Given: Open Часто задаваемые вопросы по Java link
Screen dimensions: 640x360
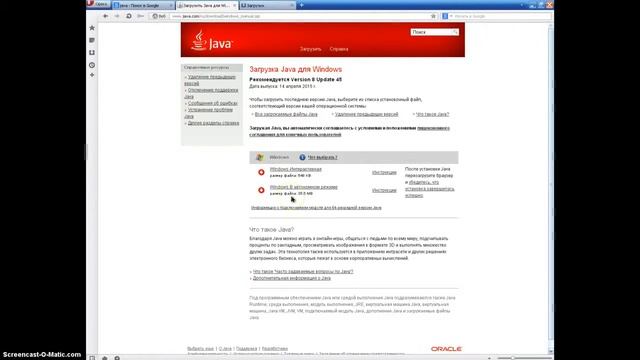Looking at the screenshot, I should [303, 271].
